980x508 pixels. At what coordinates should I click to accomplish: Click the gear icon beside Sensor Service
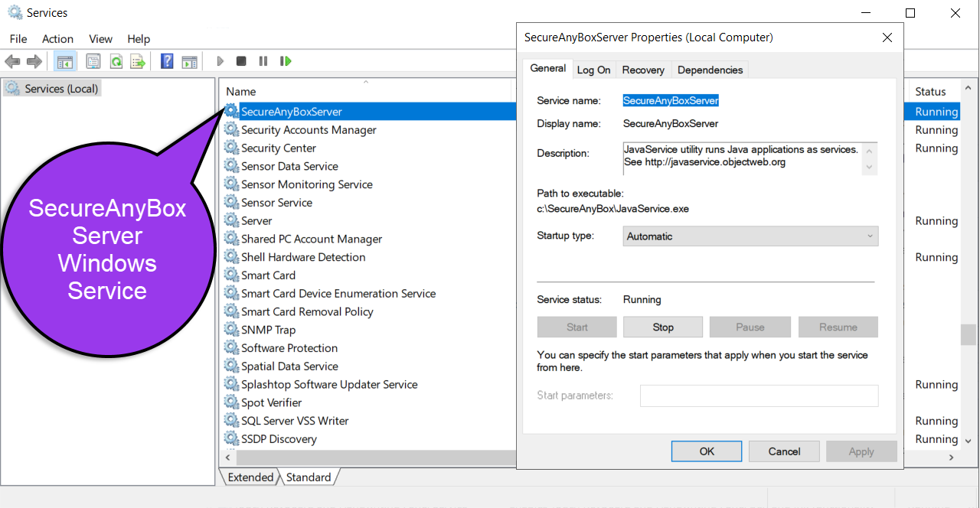[x=231, y=202]
